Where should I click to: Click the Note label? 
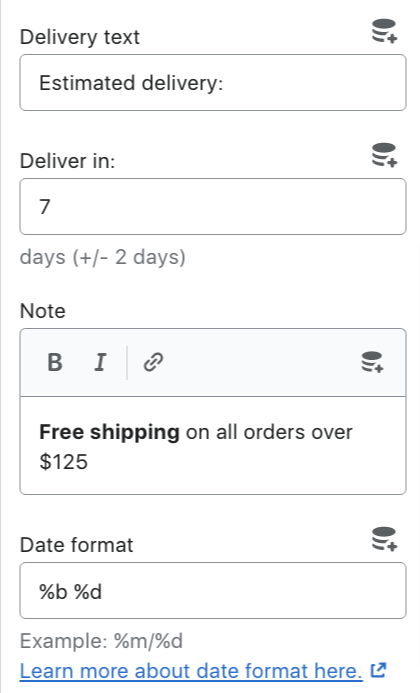(42, 311)
